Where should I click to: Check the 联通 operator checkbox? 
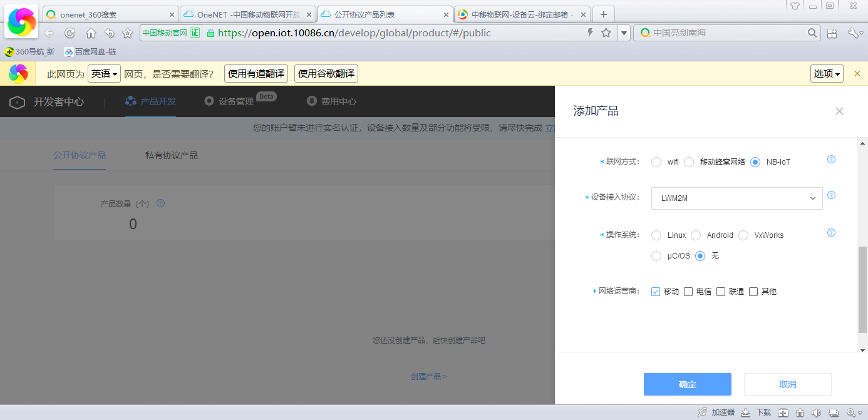721,292
